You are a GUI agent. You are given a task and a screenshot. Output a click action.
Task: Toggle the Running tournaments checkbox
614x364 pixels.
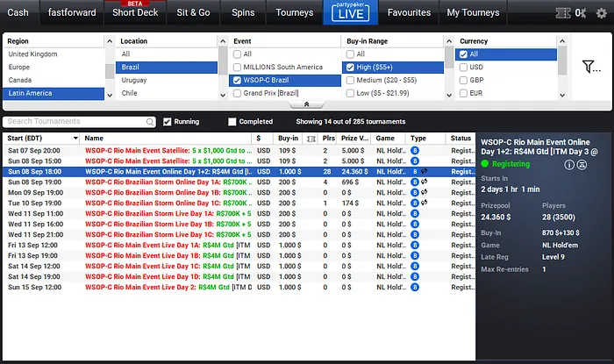point(168,122)
